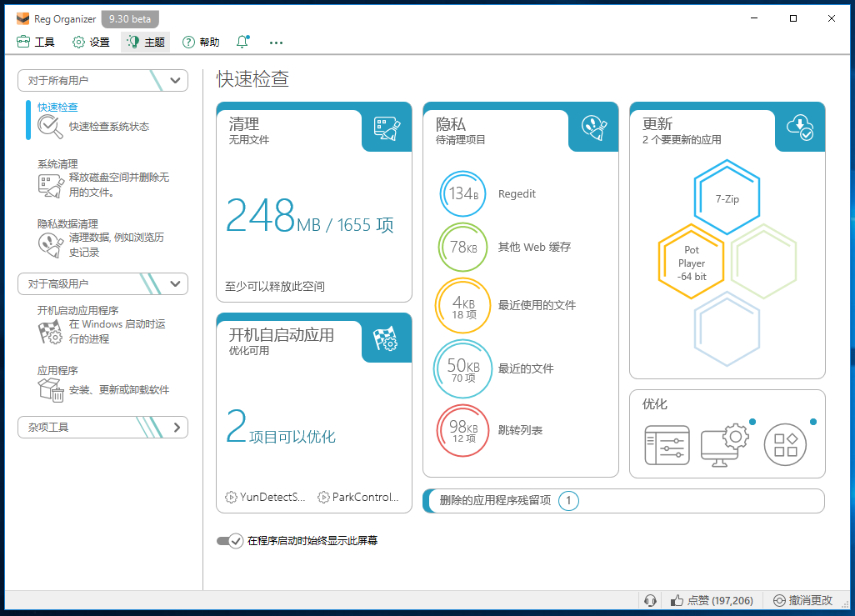The image size is (855, 616).
Task: Open the round shapes optimization icon
Action: 785,445
